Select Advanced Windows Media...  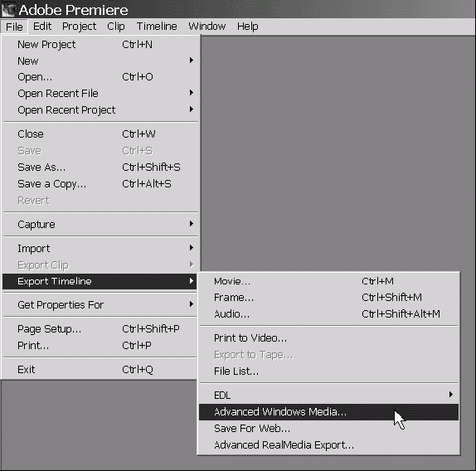coord(328,412)
